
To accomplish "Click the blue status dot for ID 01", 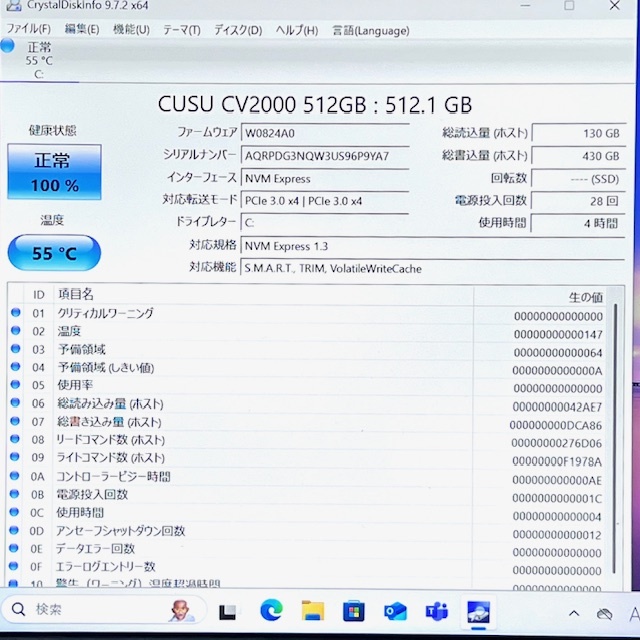I will [16, 312].
